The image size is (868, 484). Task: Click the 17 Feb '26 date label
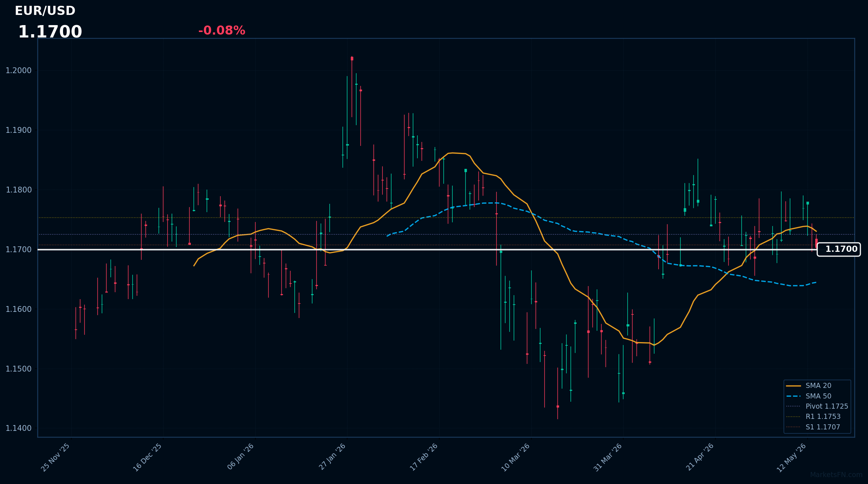click(x=424, y=457)
